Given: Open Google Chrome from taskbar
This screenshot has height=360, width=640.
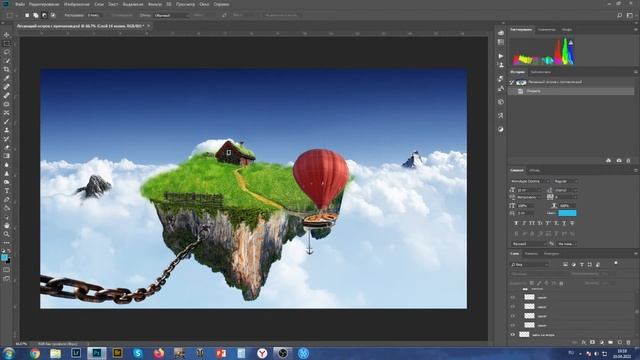Looking at the screenshot, I should [x=35, y=353].
